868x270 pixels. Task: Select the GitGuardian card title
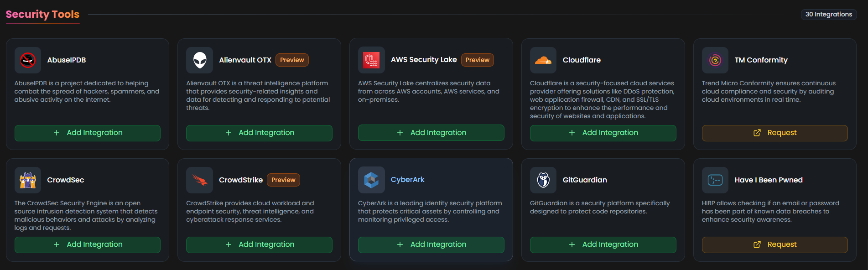(585, 180)
